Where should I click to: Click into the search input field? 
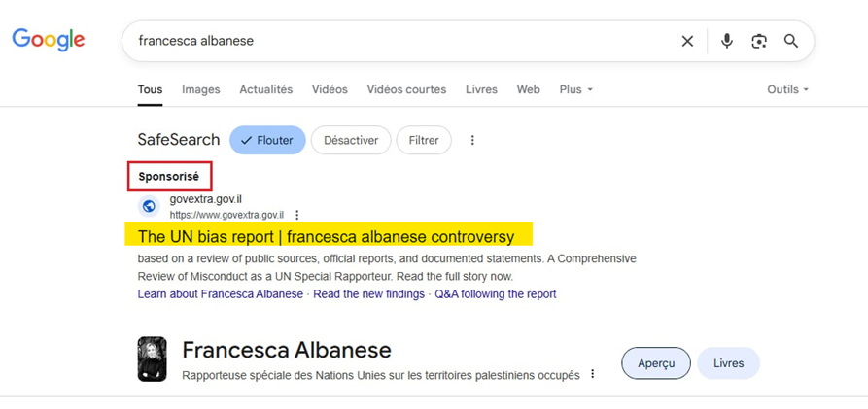pos(389,41)
